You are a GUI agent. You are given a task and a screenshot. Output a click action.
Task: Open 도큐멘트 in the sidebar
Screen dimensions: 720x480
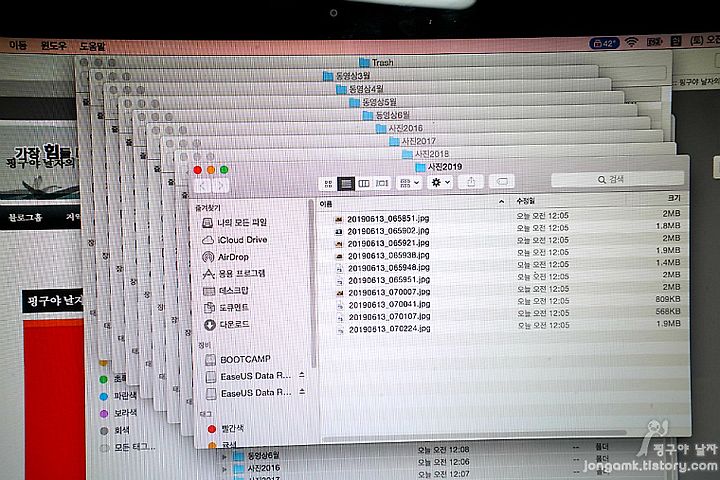tap(226, 307)
